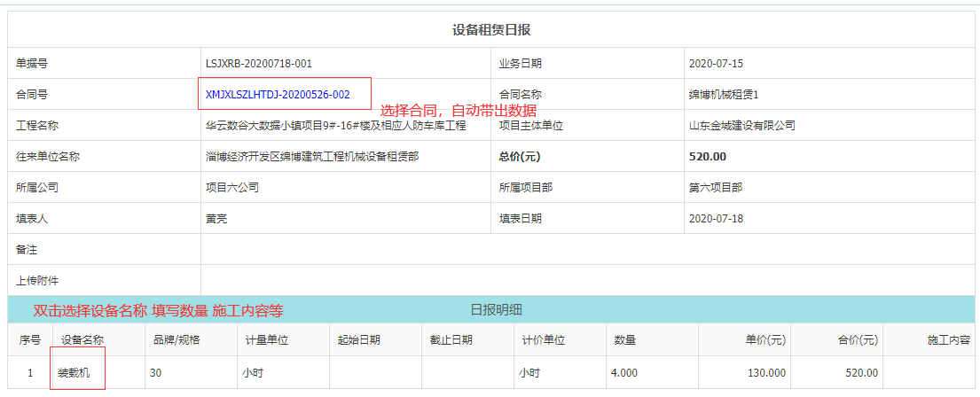Select form filler name 黄亮
The image size is (980, 397).
216,219
